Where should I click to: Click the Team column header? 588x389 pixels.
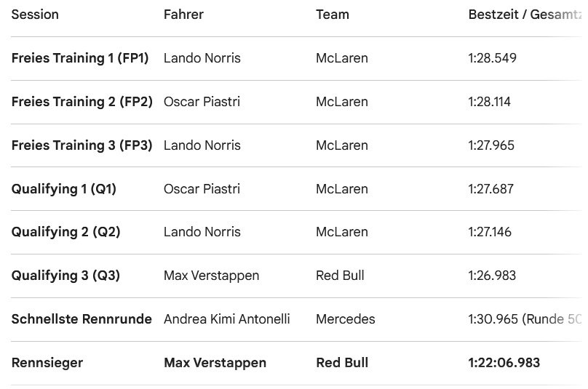tap(333, 15)
